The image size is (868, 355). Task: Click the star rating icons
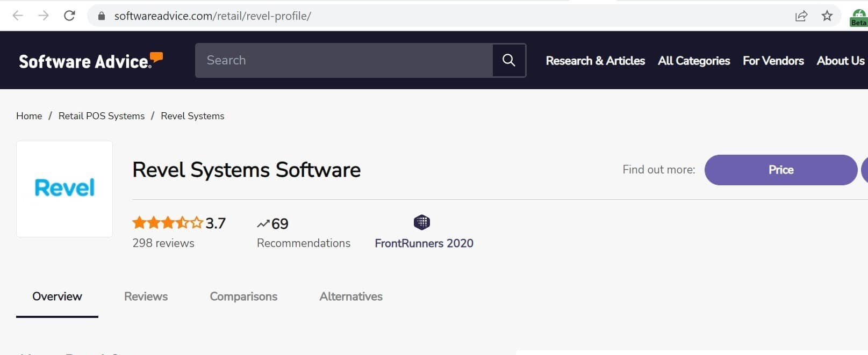[x=168, y=222]
